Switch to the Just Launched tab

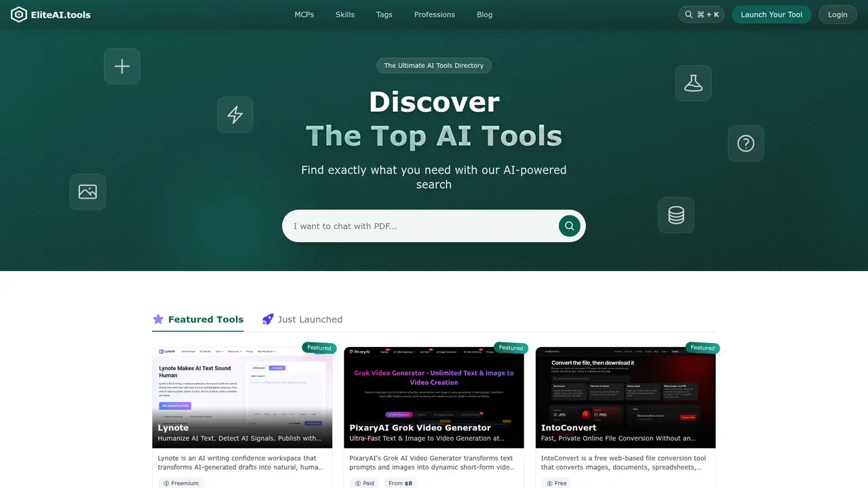[302, 319]
